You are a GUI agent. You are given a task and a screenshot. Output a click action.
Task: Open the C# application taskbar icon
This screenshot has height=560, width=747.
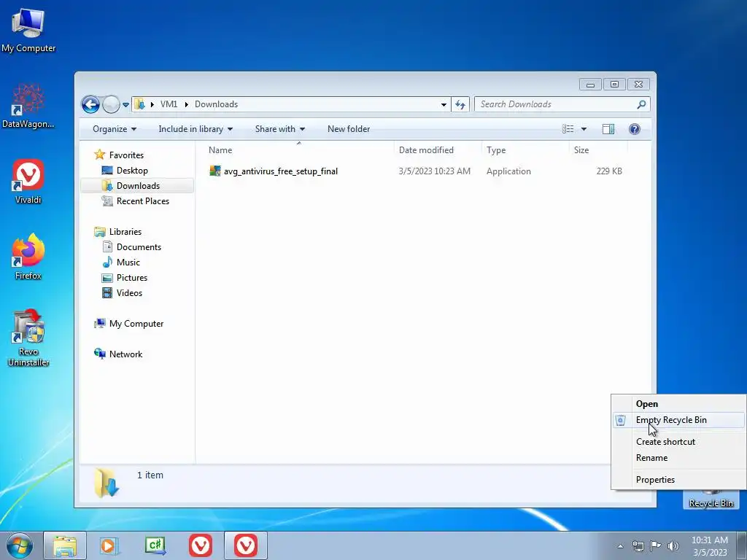[x=155, y=545]
